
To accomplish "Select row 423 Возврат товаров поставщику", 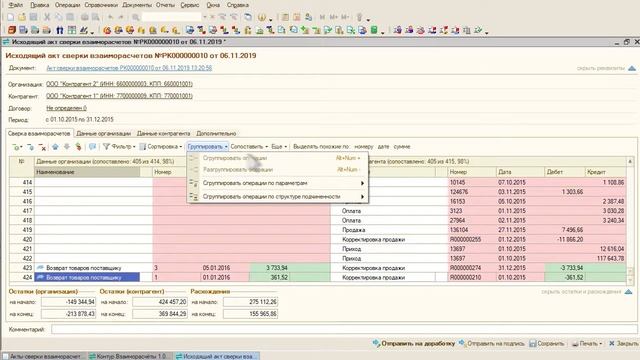I will point(84,268).
